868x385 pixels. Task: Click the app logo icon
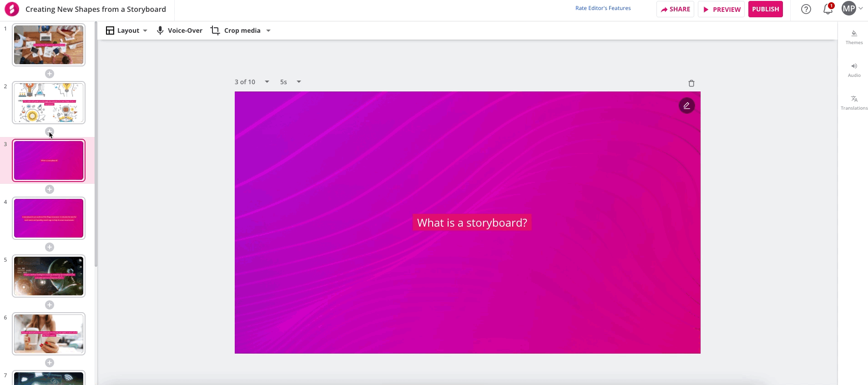click(x=12, y=9)
